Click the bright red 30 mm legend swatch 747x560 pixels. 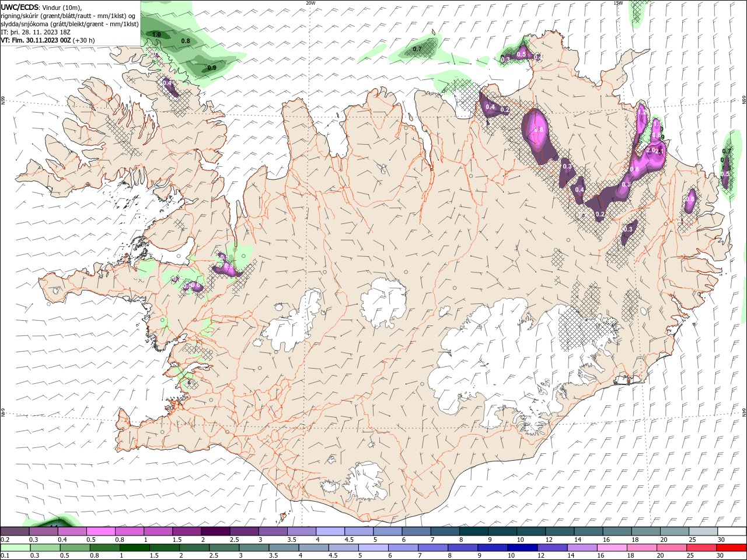pyautogui.click(x=732, y=548)
